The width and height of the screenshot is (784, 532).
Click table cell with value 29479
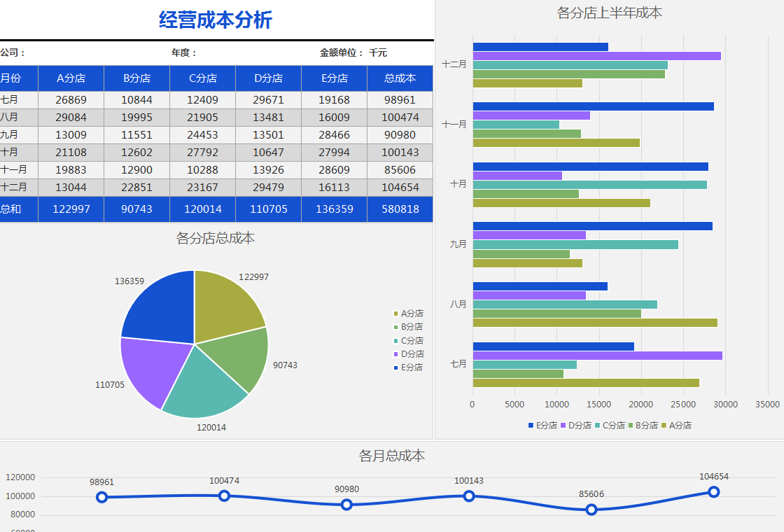tap(269, 188)
